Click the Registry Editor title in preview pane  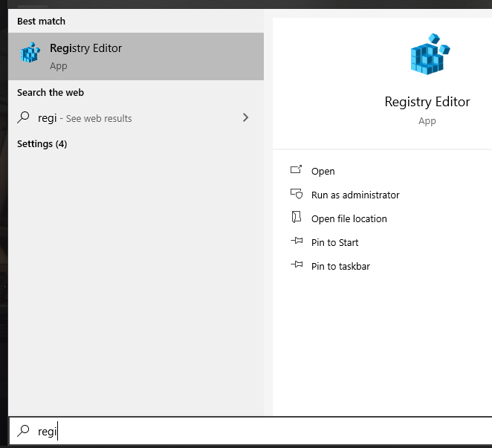click(x=427, y=102)
